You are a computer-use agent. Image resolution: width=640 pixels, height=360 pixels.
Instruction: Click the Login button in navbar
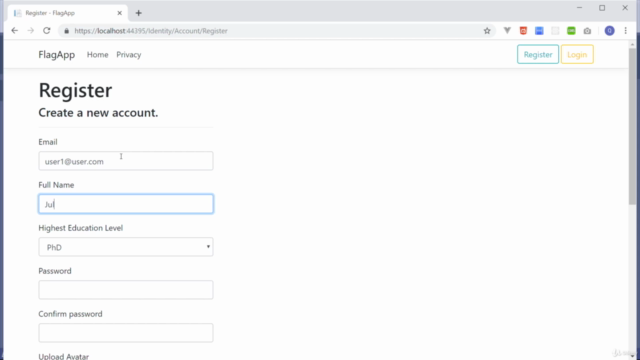[577, 54]
